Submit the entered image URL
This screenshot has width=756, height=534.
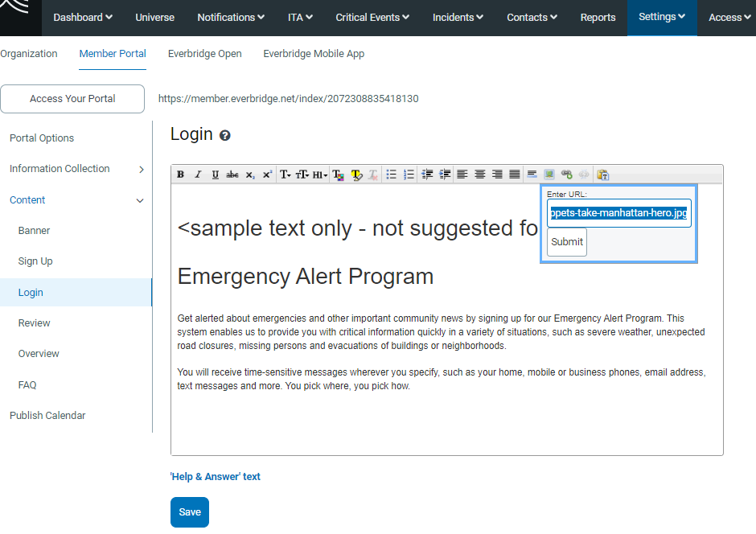(x=567, y=242)
